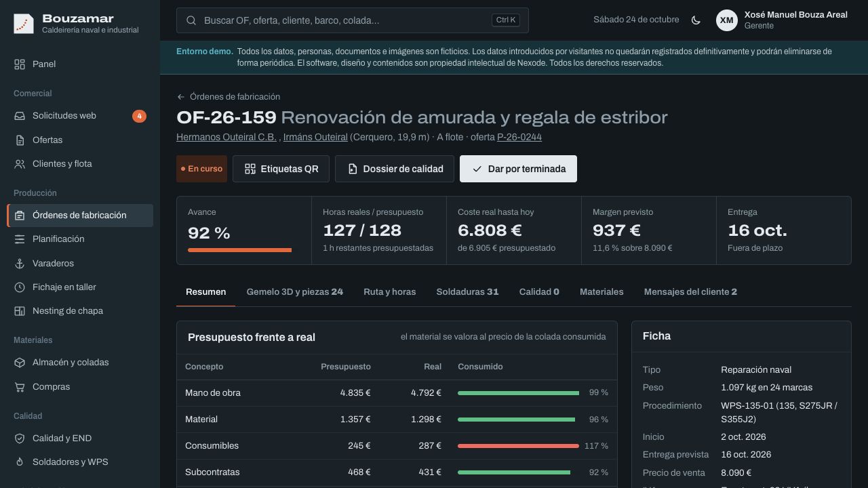Image resolution: width=868 pixels, height=488 pixels.
Task: Click the XM user avatar
Action: [727, 20]
